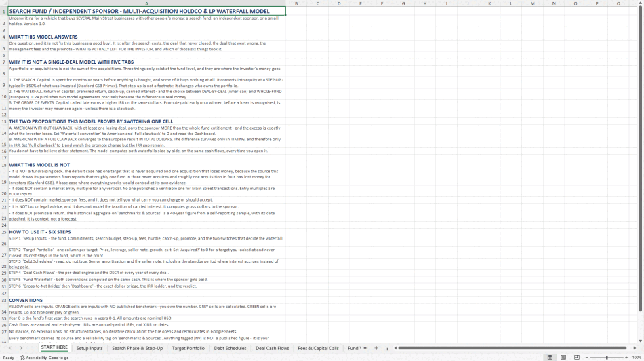Select the 'STEP 5 Fund Waterfall' row

(146, 279)
